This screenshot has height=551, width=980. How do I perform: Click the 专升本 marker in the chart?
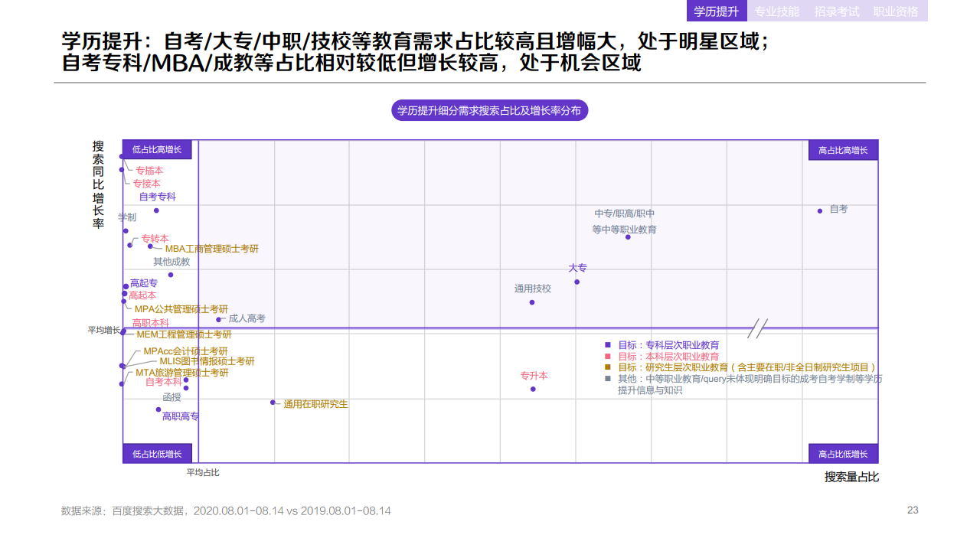click(533, 388)
